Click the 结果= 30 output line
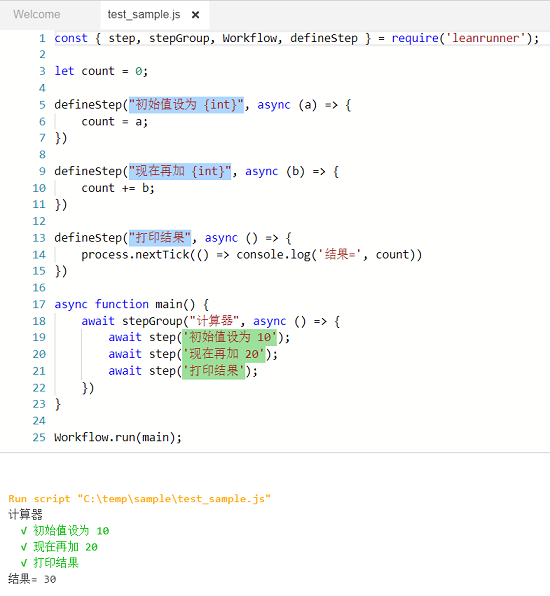 click(x=32, y=579)
